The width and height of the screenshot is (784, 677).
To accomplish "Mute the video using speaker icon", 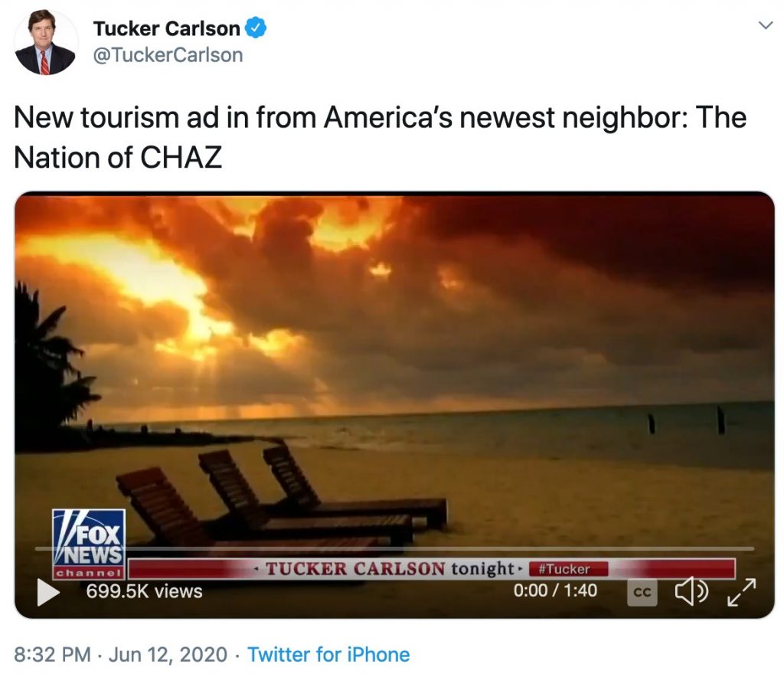I will coord(691,591).
